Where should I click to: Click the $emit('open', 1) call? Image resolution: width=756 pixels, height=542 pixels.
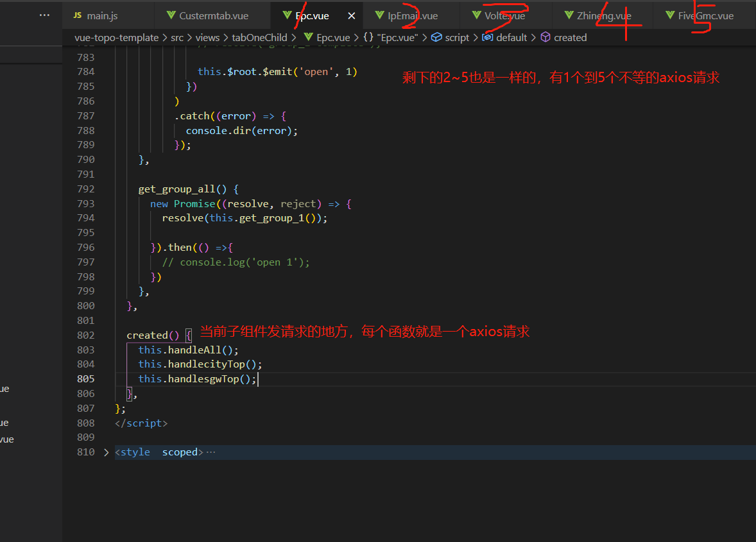point(309,72)
